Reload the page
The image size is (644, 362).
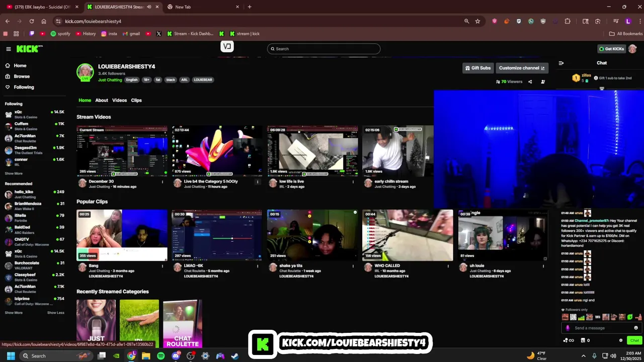click(32, 21)
